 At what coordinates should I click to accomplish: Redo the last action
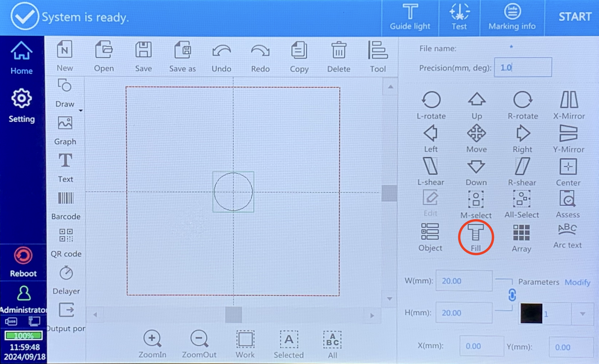coord(260,58)
